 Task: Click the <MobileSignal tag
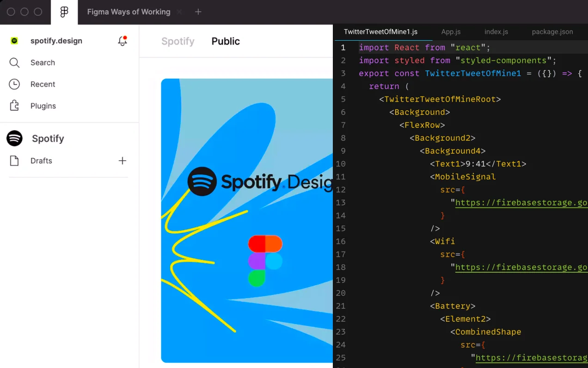(463, 177)
